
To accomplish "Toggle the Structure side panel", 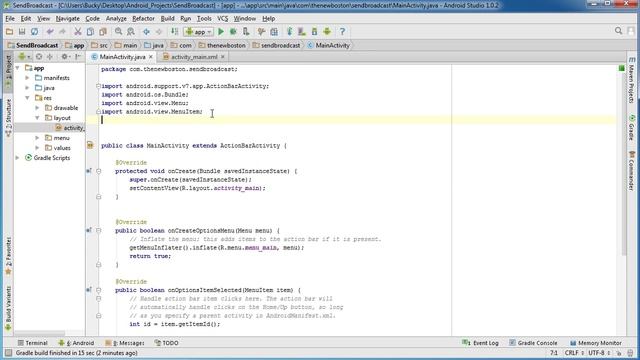I will [8, 118].
